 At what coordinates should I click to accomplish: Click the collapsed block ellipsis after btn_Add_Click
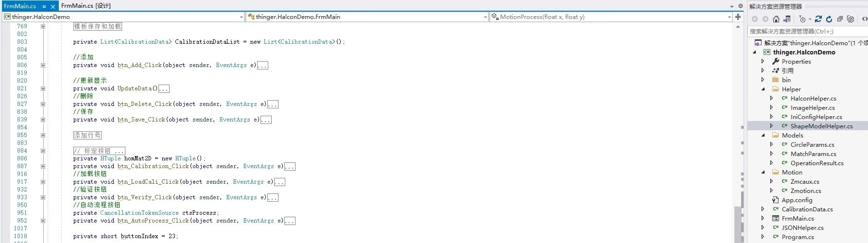click(262, 66)
